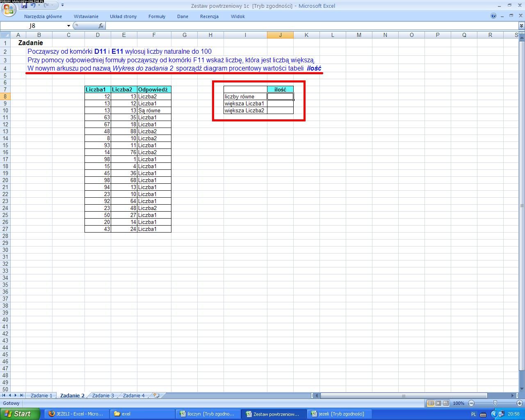Click the Liczba1 table header cell
The width and height of the screenshot is (525, 420).
(98, 89)
